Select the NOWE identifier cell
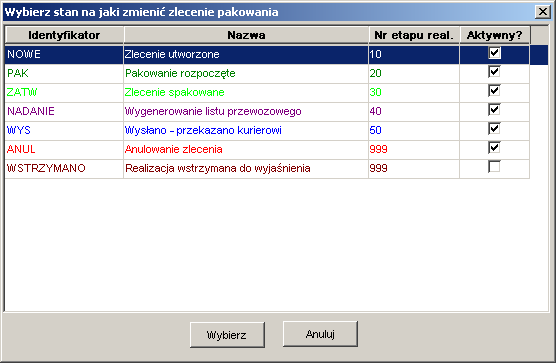The height and width of the screenshot is (363, 556). click(x=64, y=55)
